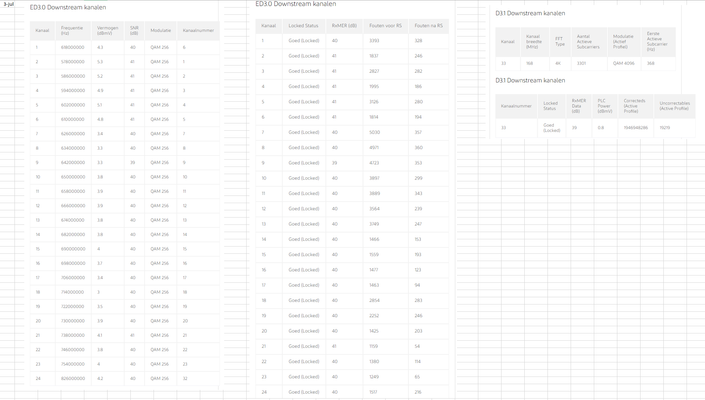Click frequency value 594000000
The height and width of the screenshot is (400, 705).
pos(73,90)
